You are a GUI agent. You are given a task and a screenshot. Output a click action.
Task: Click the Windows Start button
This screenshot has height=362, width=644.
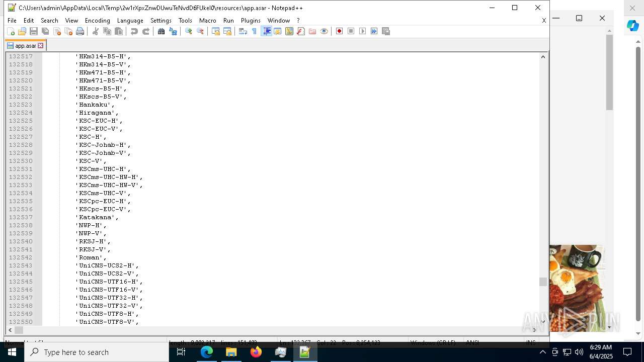pos(12,352)
